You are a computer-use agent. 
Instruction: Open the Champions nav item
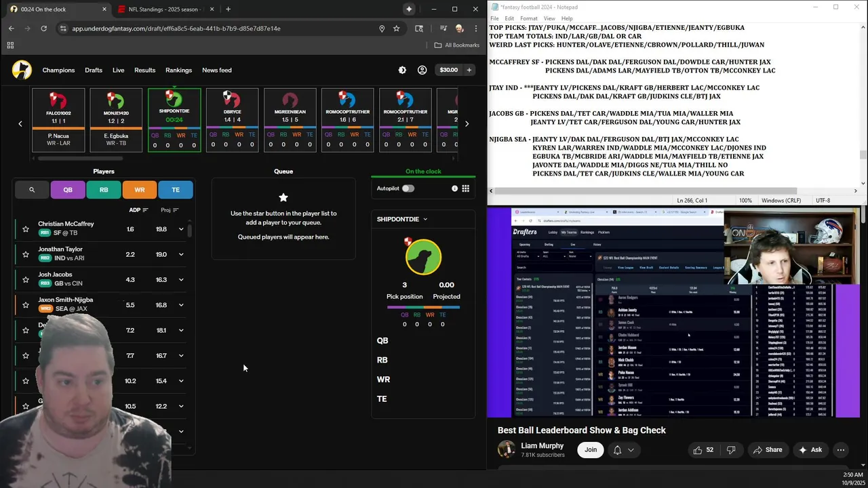58,70
